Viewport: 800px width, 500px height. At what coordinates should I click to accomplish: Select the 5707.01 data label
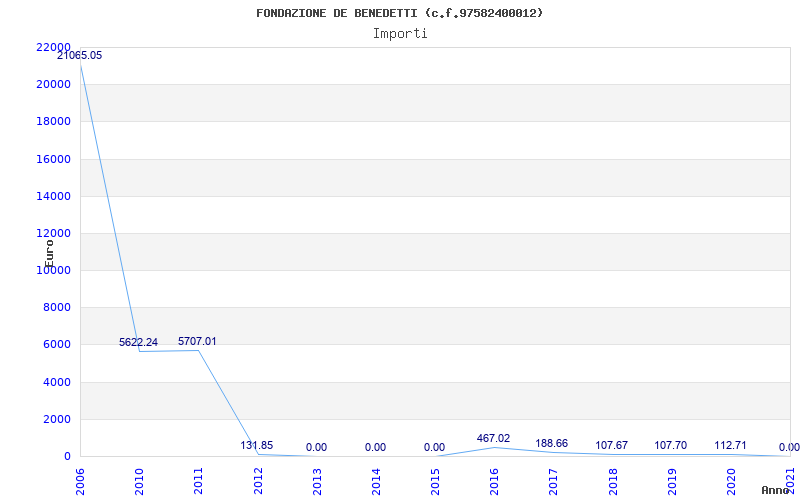pos(197,341)
